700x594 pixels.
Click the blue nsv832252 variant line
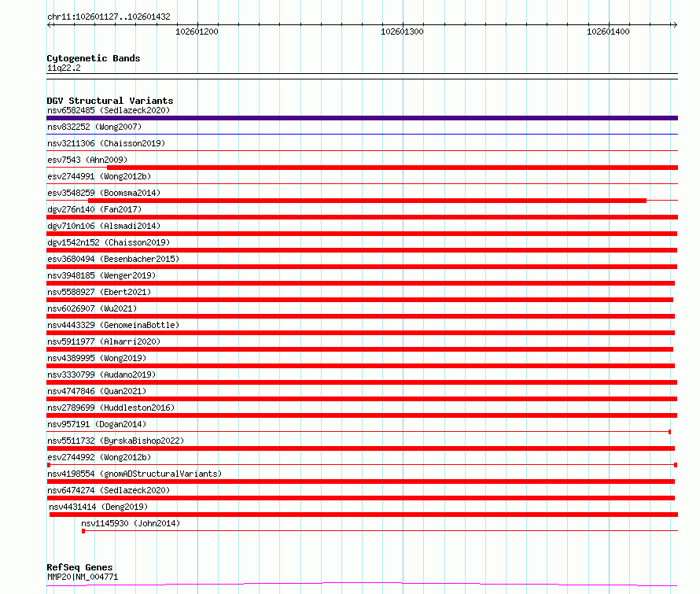pyautogui.click(x=362, y=134)
